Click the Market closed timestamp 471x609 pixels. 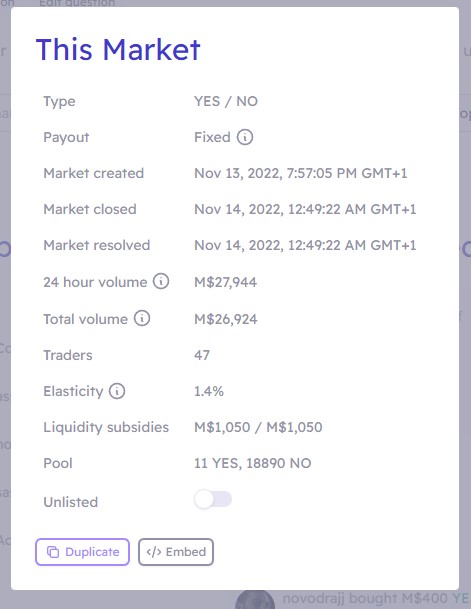305,209
